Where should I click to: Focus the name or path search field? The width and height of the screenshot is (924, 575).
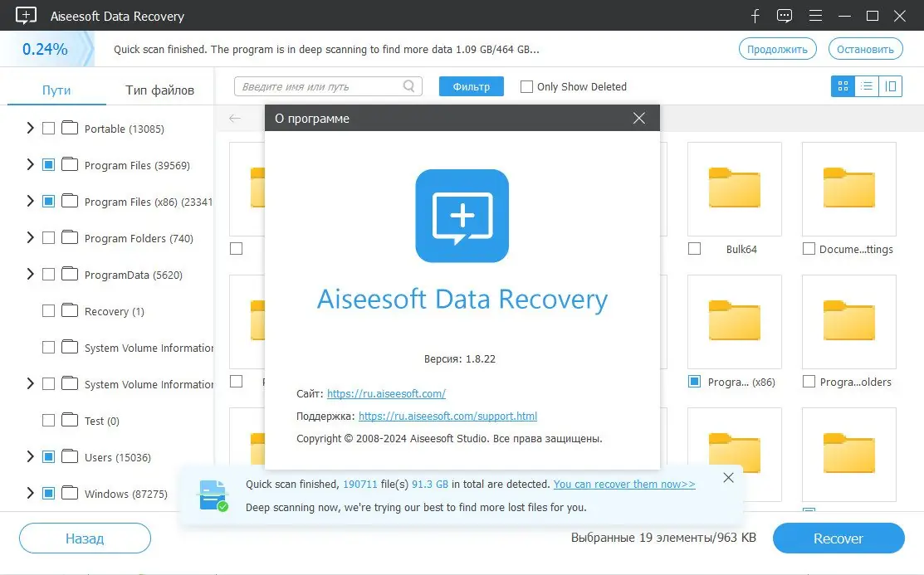point(328,86)
